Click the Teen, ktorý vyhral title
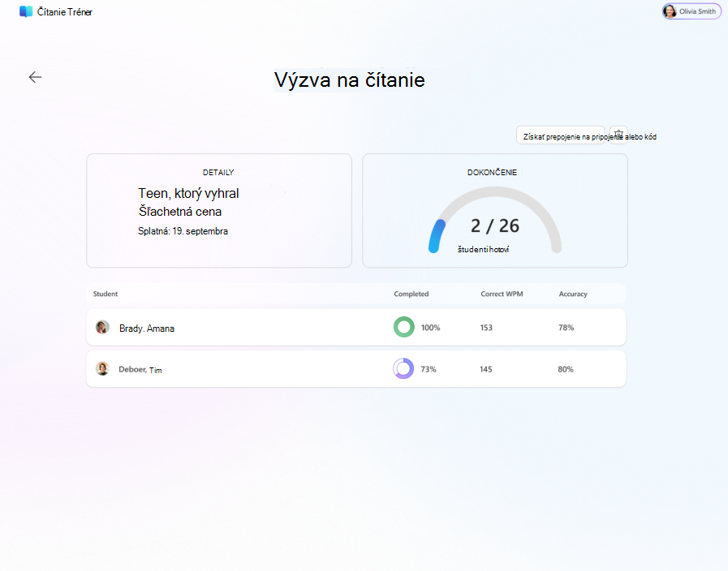This screenshot has width=728, height=571. click(x=188, y=193)
